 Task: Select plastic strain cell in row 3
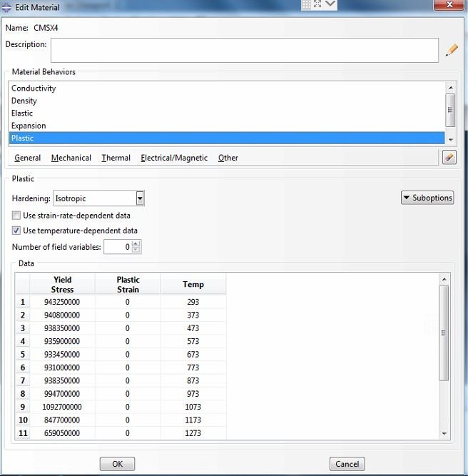pos(128,328)
